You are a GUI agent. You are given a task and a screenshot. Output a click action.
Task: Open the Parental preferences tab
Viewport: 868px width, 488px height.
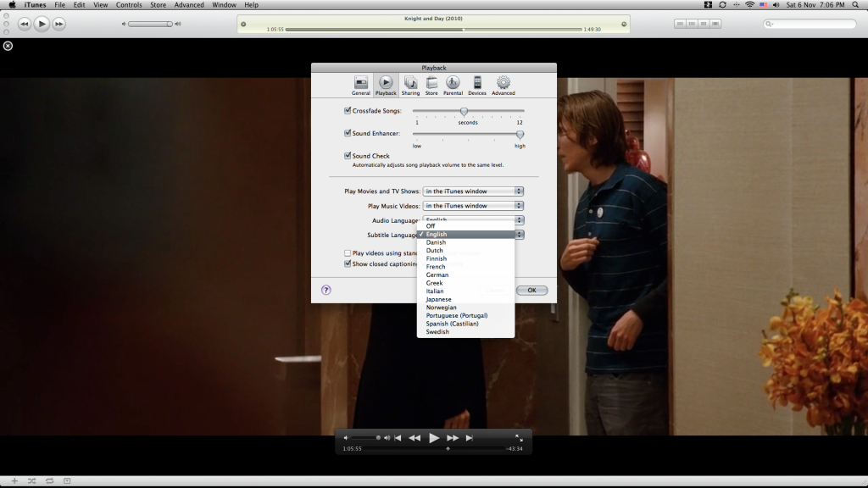coord(453,86)
